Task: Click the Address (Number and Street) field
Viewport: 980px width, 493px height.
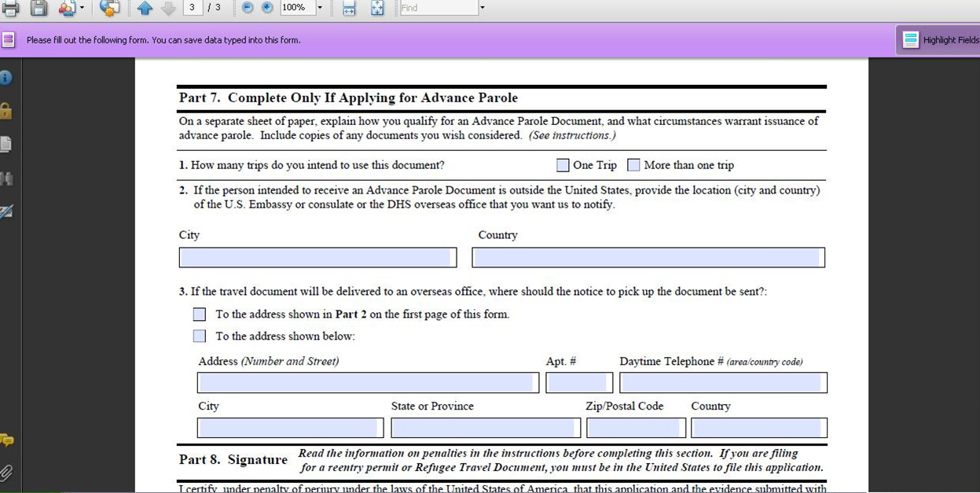Action: point(368,383)
